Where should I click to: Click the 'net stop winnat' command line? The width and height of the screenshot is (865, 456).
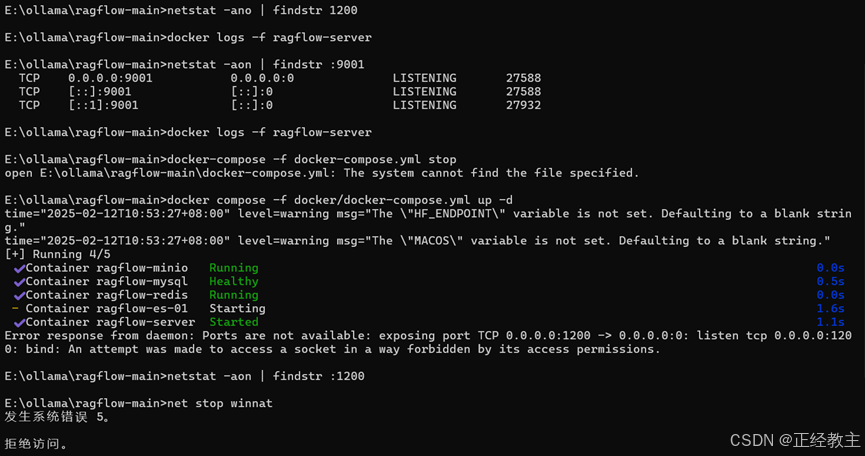coord(138,403)
